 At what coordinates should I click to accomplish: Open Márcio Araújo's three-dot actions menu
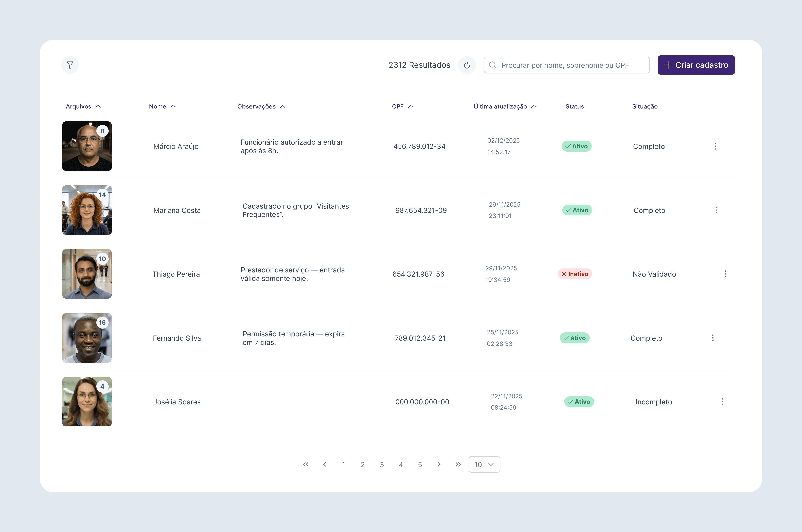click(716, 146)
